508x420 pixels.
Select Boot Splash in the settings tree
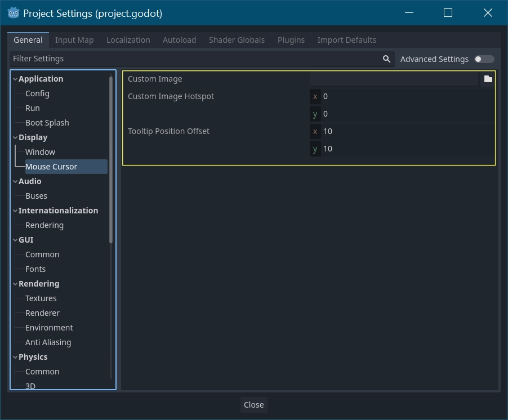[47, 123]
